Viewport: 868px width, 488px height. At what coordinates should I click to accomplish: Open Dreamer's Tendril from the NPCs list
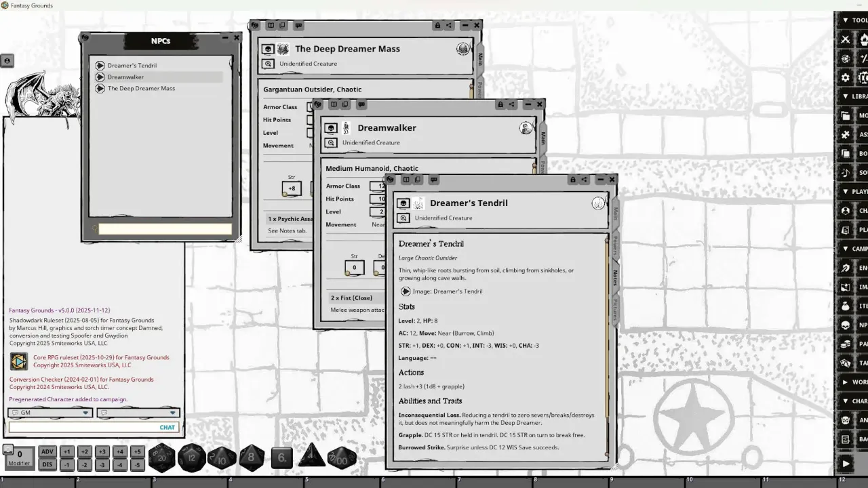click(159, 66)
